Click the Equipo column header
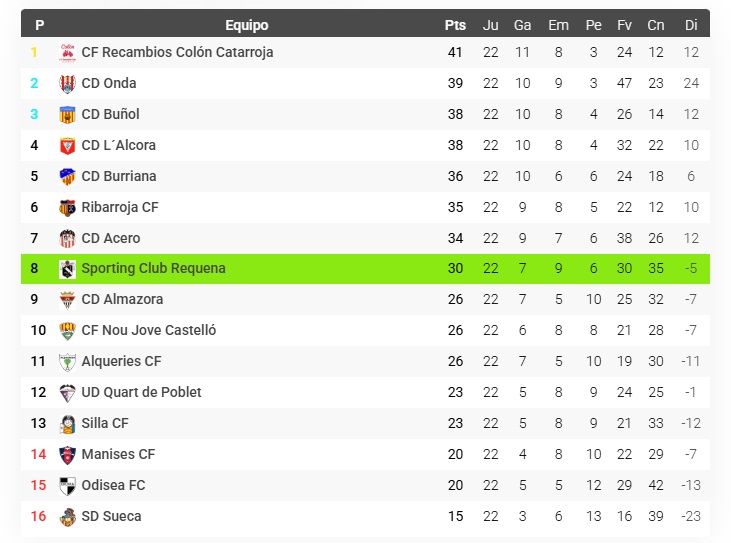The width and height of the screenshot is (731, 543). tap(246, 25)
